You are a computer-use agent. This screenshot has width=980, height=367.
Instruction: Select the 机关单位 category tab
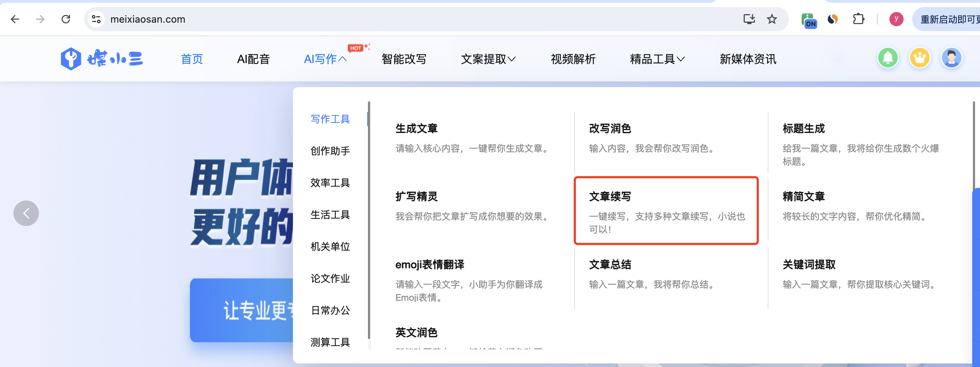coord(330,247)
